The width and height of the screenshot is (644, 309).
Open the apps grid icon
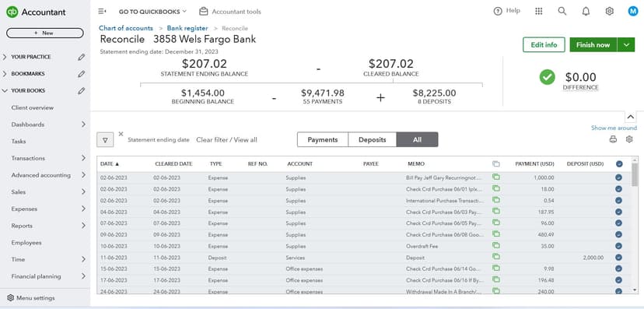click(539, 12)
